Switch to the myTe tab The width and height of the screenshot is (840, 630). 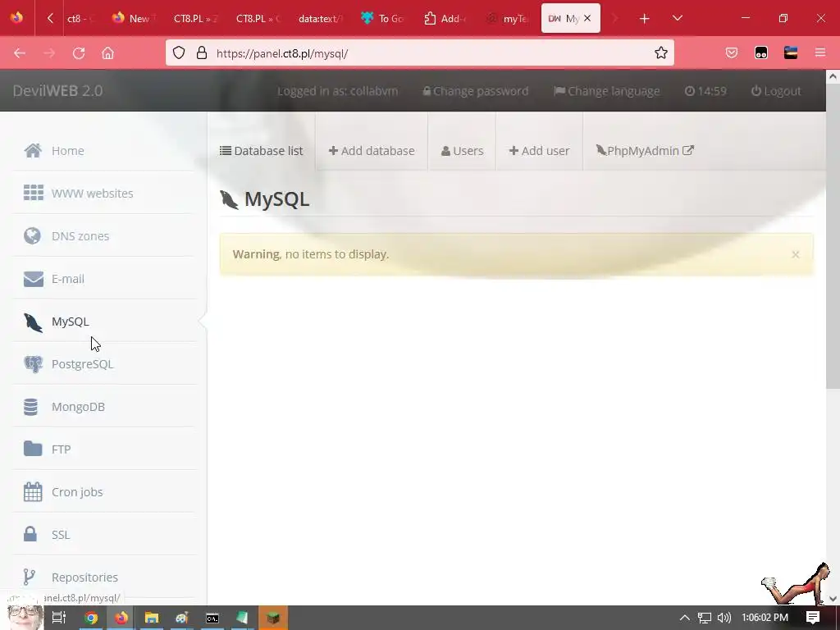[508, 18]
